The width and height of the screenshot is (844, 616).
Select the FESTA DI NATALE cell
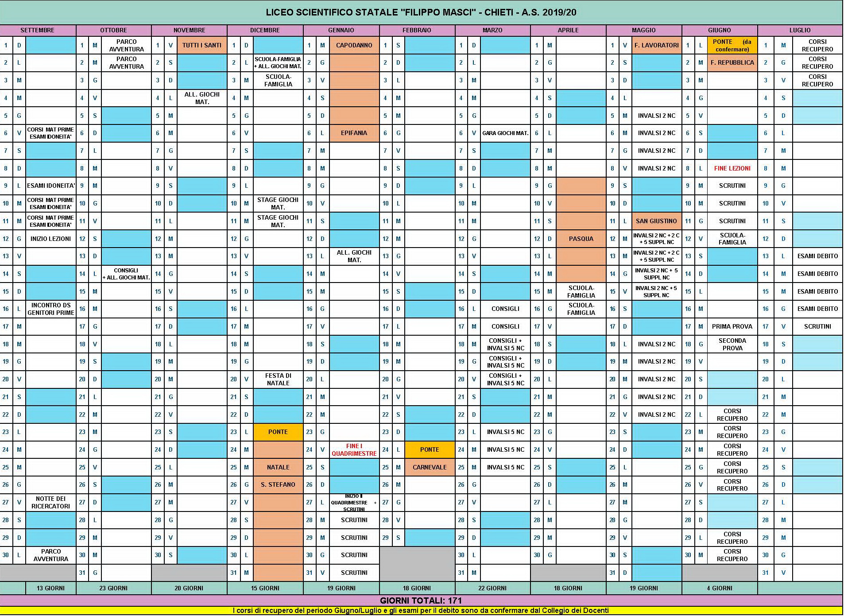click(278, 379)
